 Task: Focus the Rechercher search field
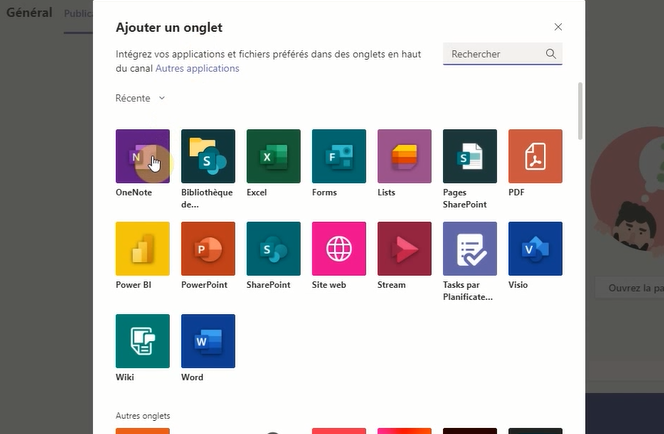503,54
